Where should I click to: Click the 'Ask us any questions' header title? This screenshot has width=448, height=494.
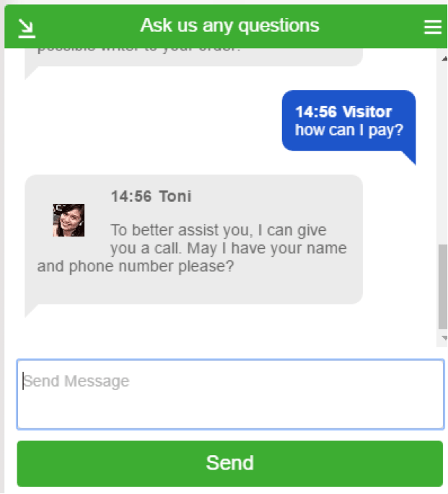click(229, 25)
